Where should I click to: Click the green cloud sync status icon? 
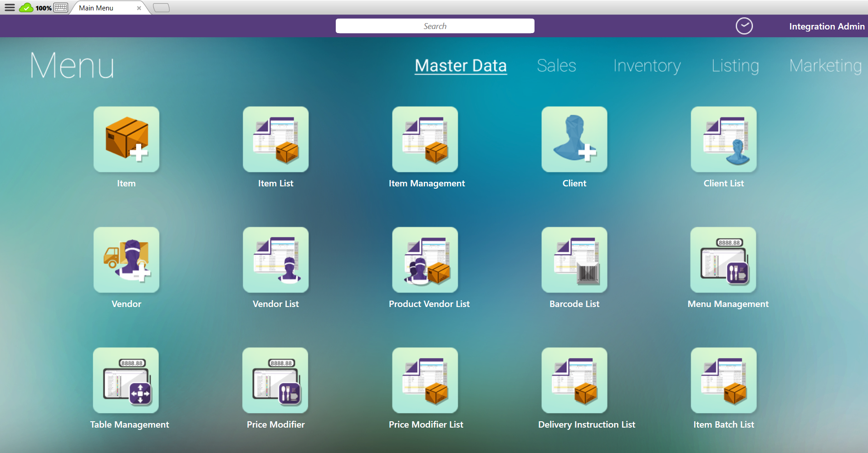(26, 8)
